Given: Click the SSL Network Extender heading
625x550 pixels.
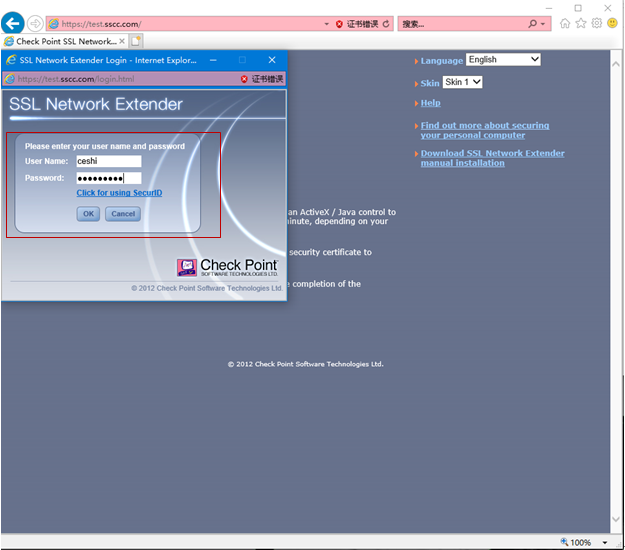Looking at the screenshot, I should [96, 104].
